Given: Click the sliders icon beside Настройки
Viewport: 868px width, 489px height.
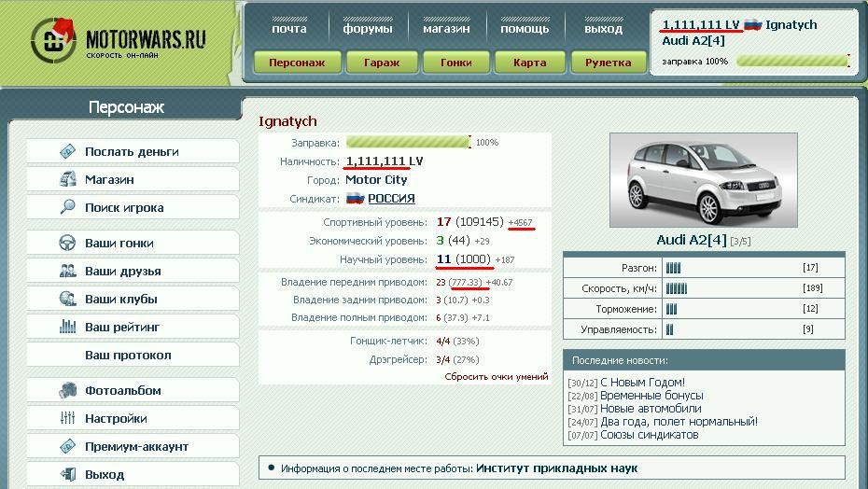Looking at the screenshot, I should pyautogui.click(x=67, y=418).
